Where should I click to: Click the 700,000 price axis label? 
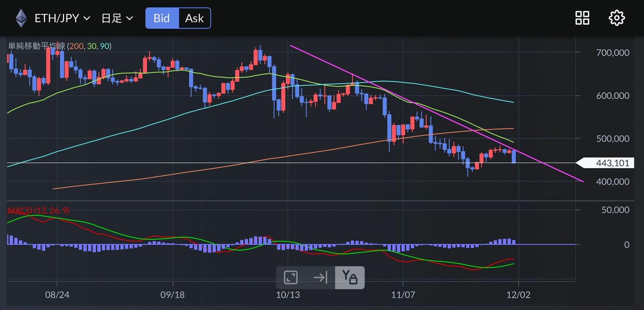click(612, 53)
